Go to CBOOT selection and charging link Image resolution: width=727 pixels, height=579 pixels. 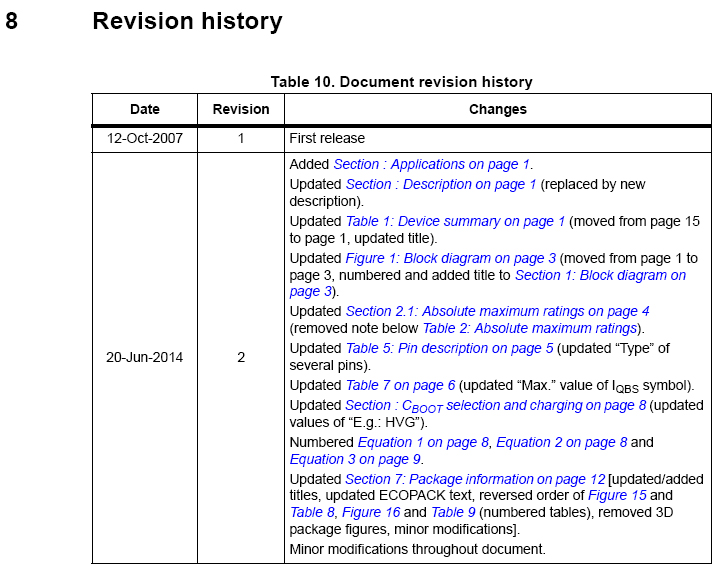(496, 405)
